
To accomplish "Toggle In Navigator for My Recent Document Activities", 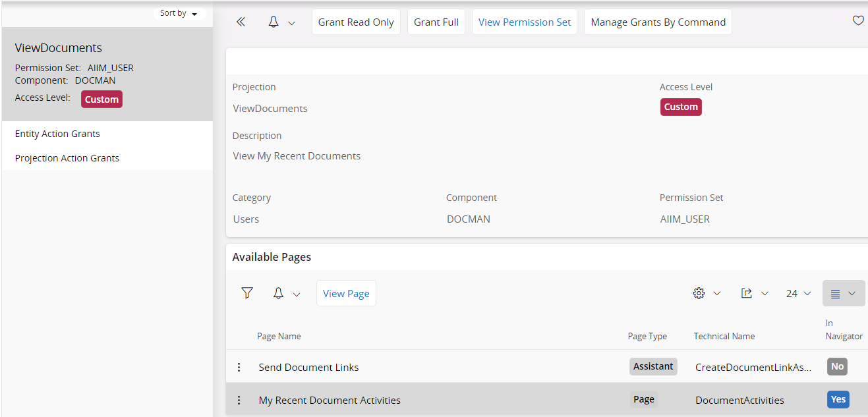I will 838,399.
